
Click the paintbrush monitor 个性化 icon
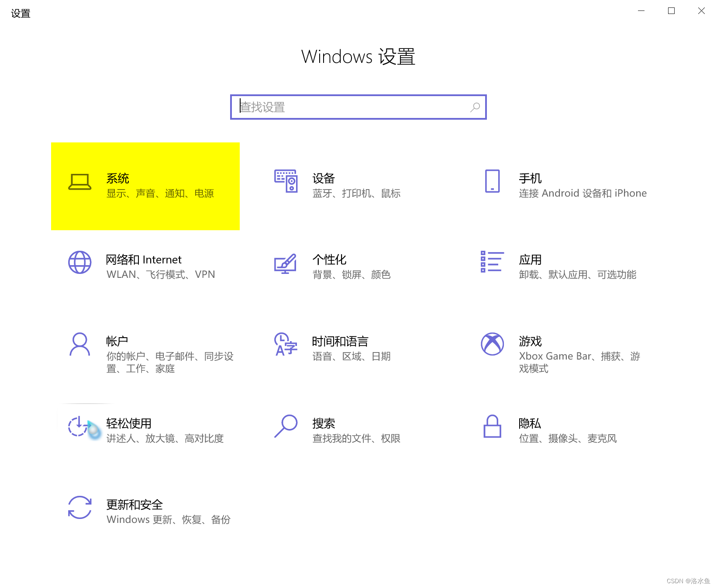286,263
